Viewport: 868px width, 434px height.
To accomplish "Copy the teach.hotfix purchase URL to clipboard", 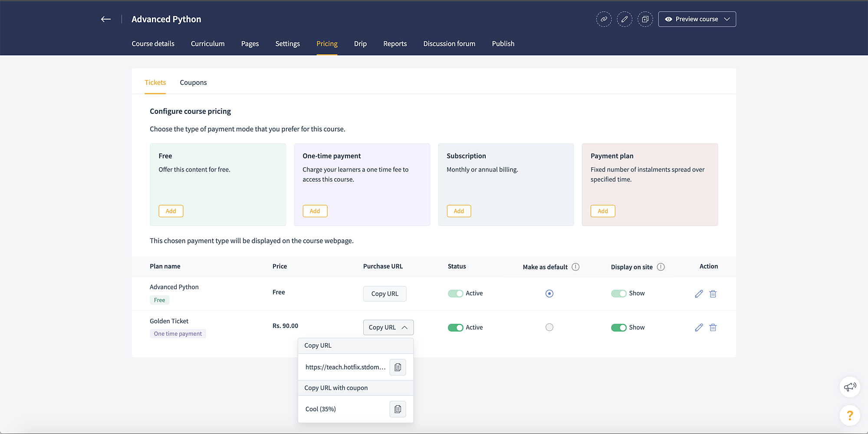I will [x=398, y=368].
